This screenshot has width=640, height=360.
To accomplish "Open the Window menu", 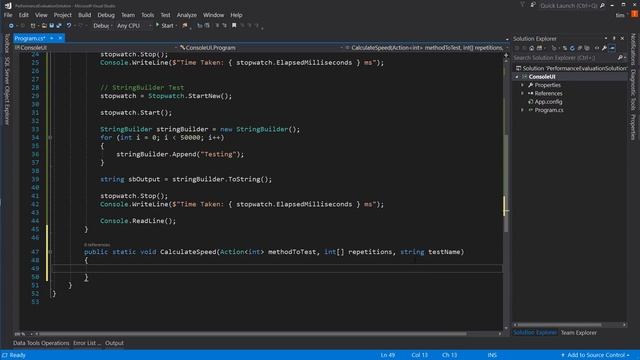I will [213, 15].
